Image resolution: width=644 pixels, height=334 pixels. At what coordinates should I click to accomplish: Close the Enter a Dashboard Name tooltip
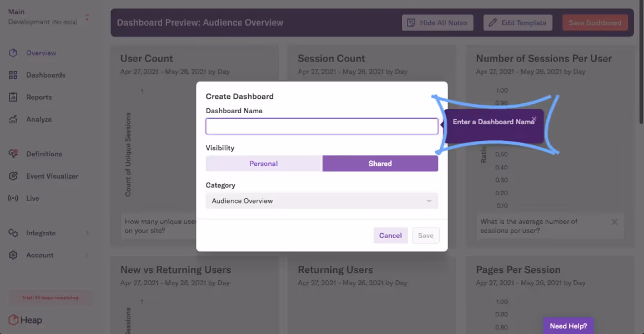click(534, 119)
